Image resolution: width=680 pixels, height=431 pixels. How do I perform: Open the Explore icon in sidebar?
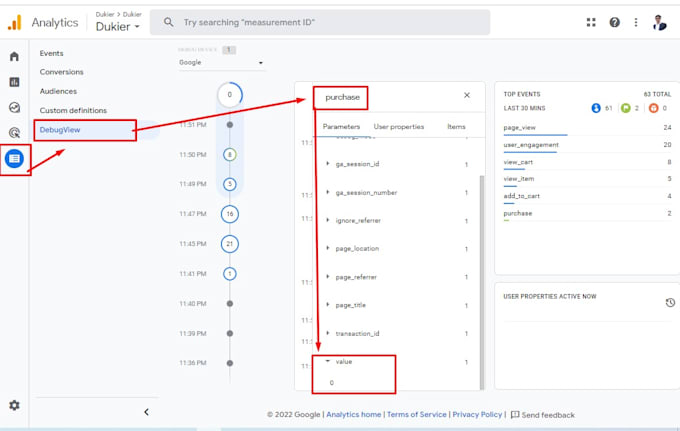click(x=14, y=107)
